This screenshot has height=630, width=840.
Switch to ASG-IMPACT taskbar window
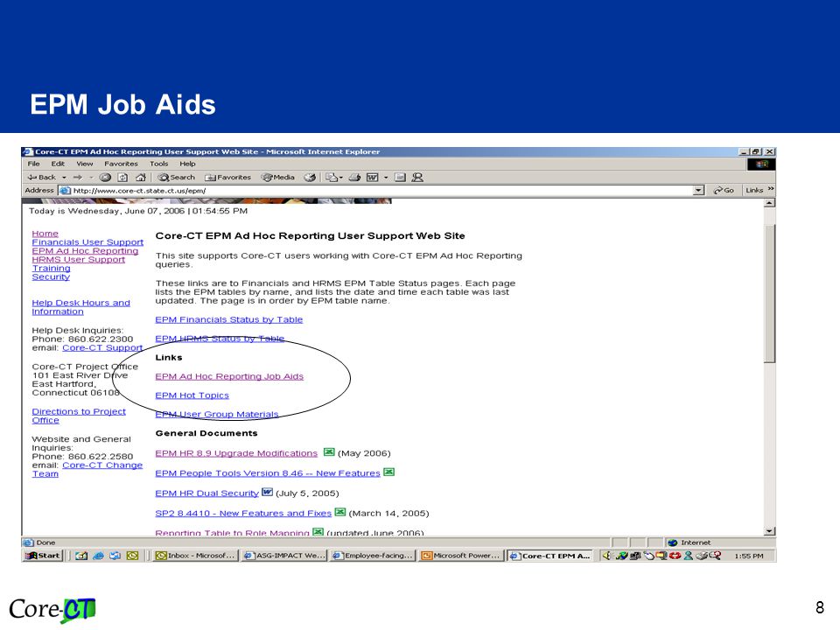[x=283, y=556]
